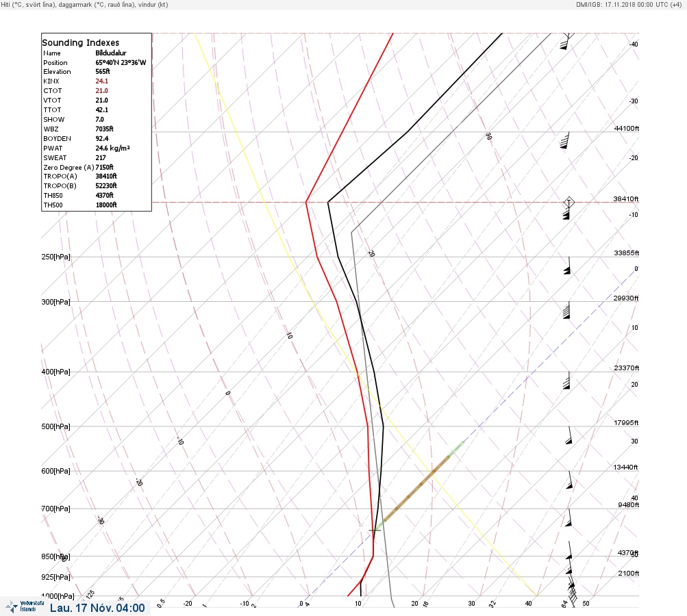Click the 850[hPa] pressure label
Screen dimensions: 687x616
point(55,557)
